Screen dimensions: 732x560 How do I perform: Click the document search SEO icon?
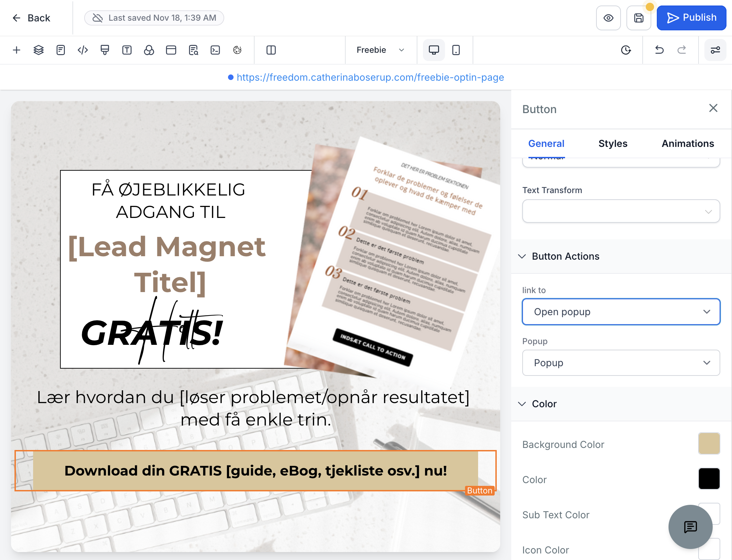pos(193,50)
